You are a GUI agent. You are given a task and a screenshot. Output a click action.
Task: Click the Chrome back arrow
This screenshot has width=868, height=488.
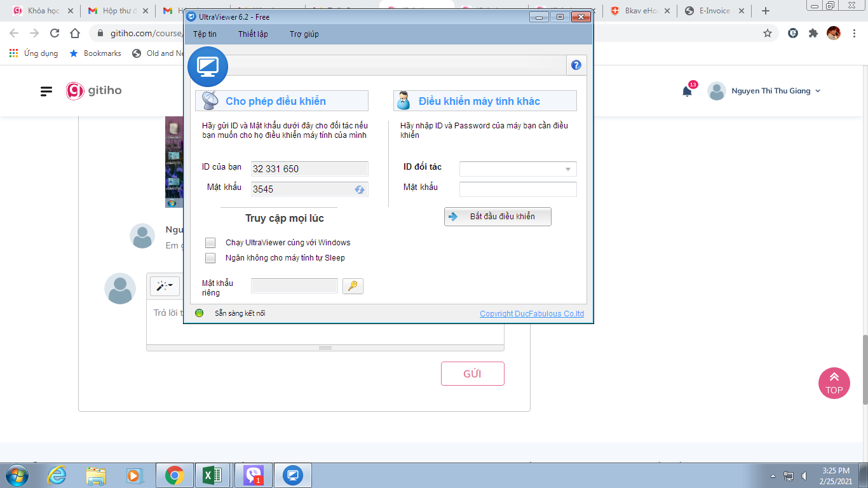click(14, 33)
